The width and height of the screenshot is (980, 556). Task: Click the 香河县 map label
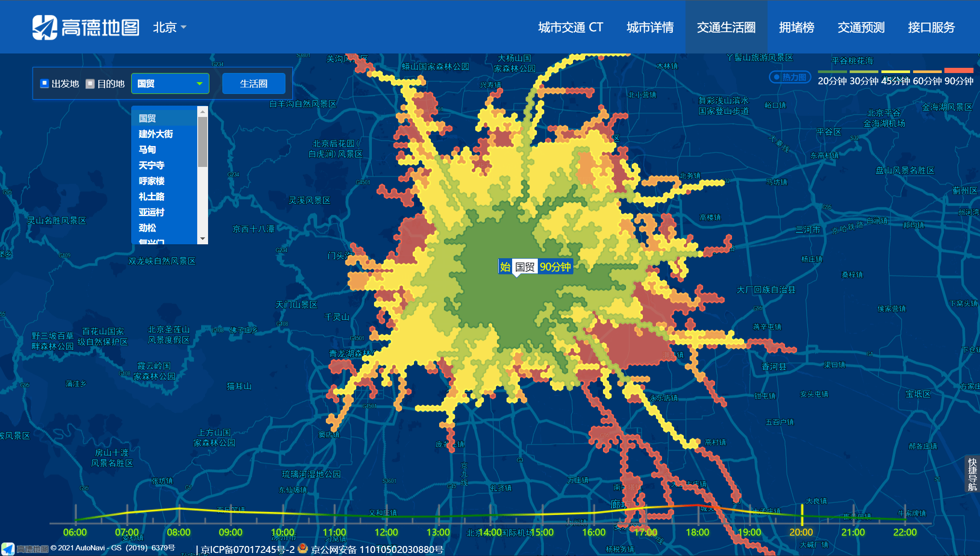point(774,366)
